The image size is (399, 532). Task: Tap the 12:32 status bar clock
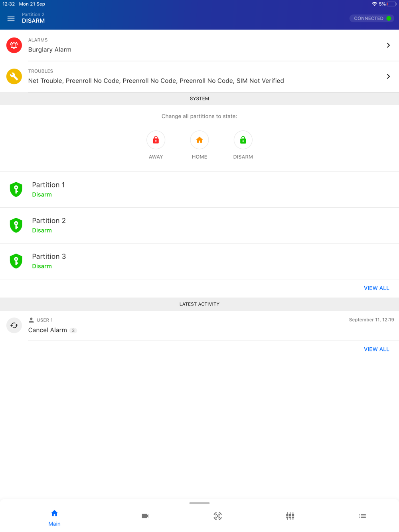(x=9, y=4)
